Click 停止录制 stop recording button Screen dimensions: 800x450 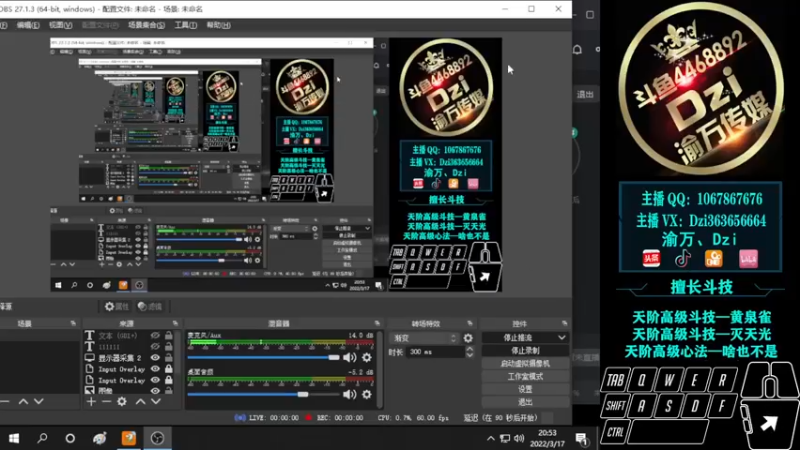tap(525, 351)
